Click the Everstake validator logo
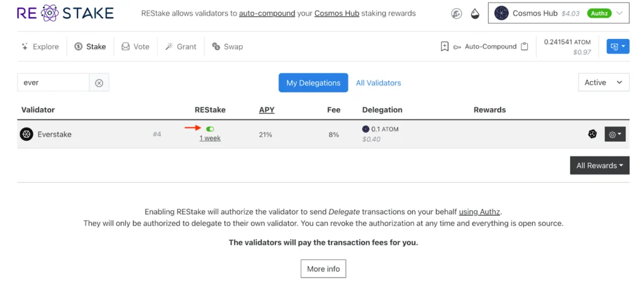 pyautogui.click(x=26, y=134)
